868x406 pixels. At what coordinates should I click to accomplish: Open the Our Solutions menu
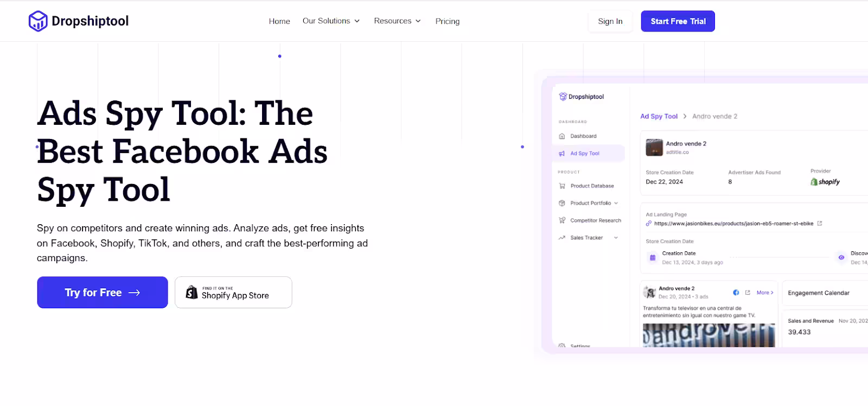point(331,21)
